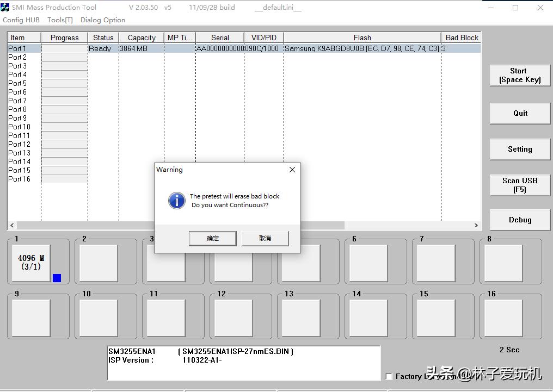Screen dimensions: 553x392
Task: Select the Port 8 row
Action: pyautogui.click(x=244, y=109)
